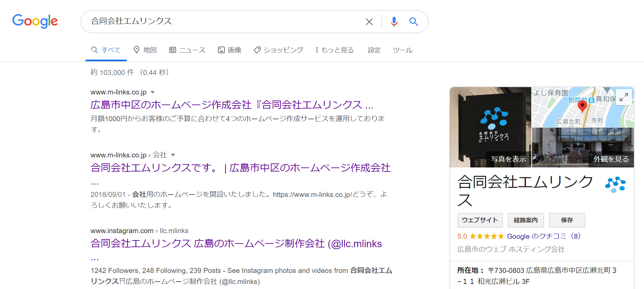Click the 経路案内 button
Image resolution: width=644 pixels, height=289 pixels.
[x=526, y=220]
